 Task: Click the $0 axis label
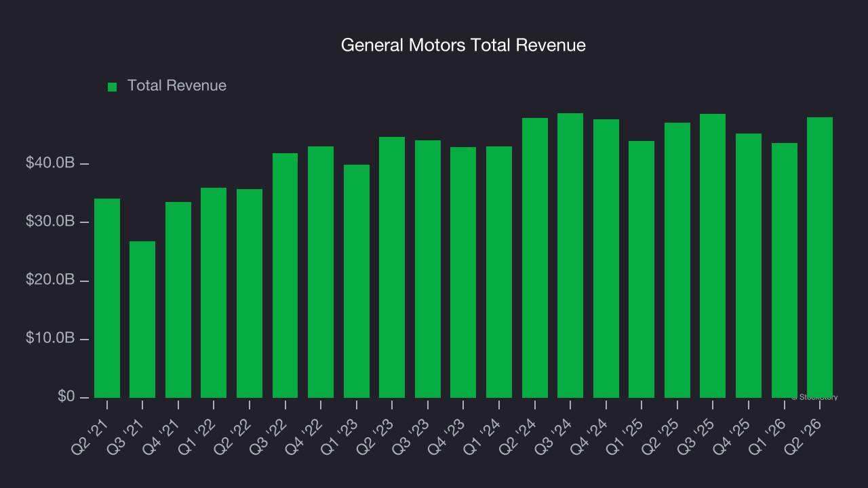(66, 396)
